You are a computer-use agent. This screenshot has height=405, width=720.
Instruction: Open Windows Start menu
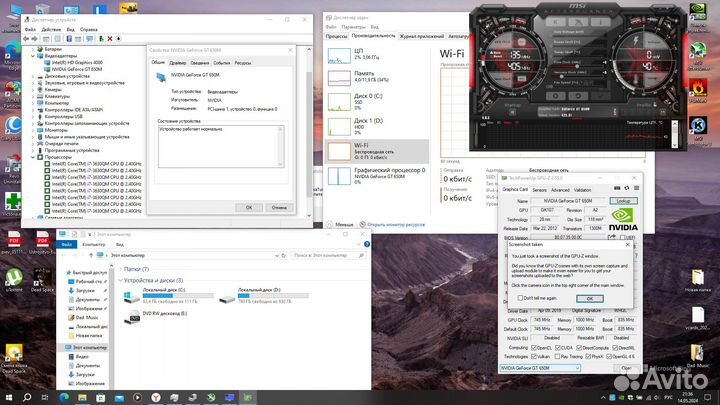click(x=9, y=397)
